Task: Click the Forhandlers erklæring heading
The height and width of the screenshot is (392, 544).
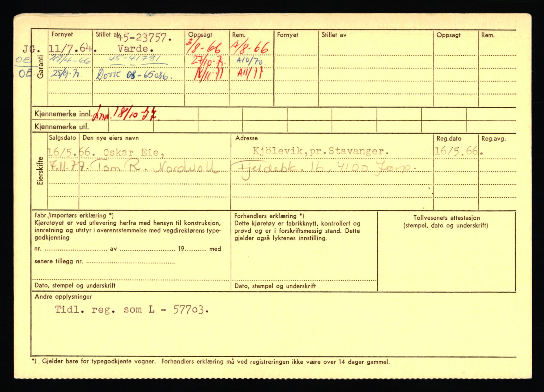Action: 269,216
